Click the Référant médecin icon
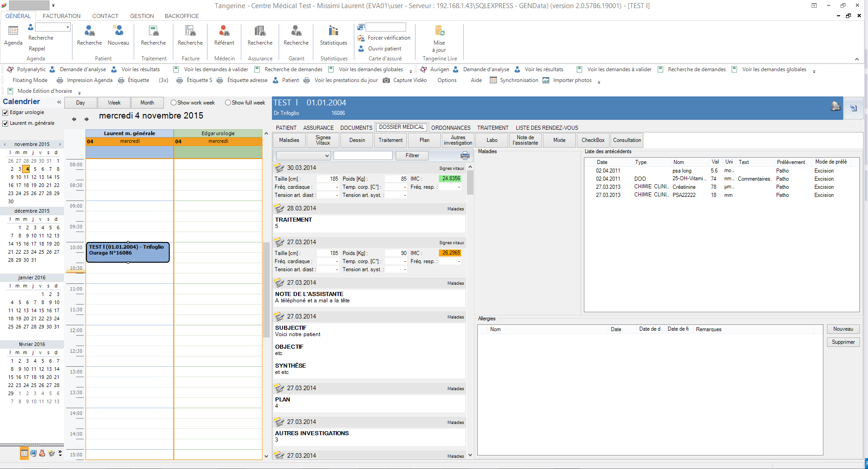Screen dimensions: 868x469 tap(224, 31)
